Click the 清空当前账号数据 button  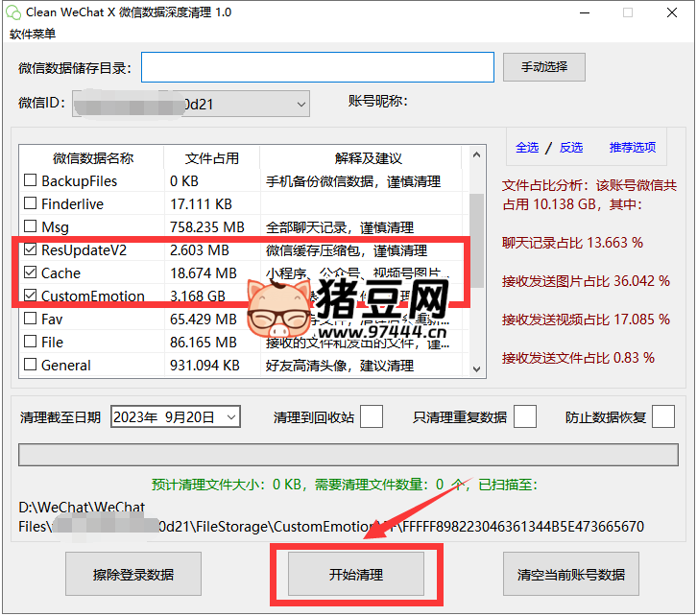click(571, 574)
